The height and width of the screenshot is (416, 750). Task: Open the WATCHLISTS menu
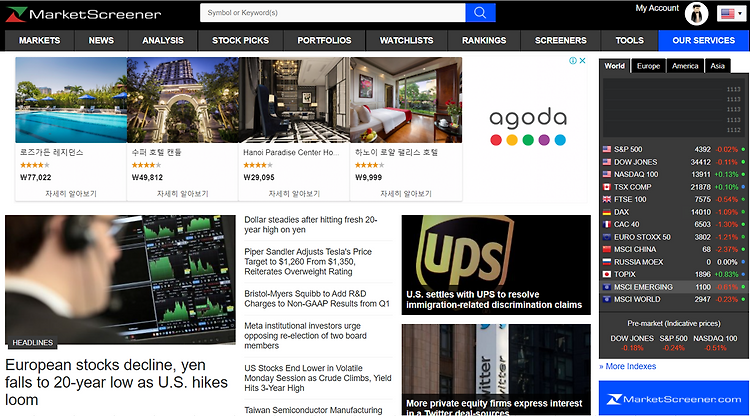pos(407,41)
